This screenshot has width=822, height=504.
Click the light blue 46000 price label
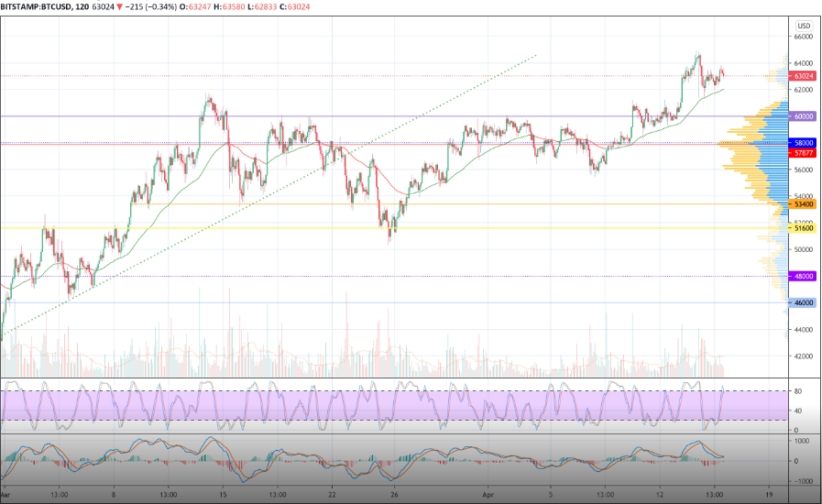(x=804, y=302)
